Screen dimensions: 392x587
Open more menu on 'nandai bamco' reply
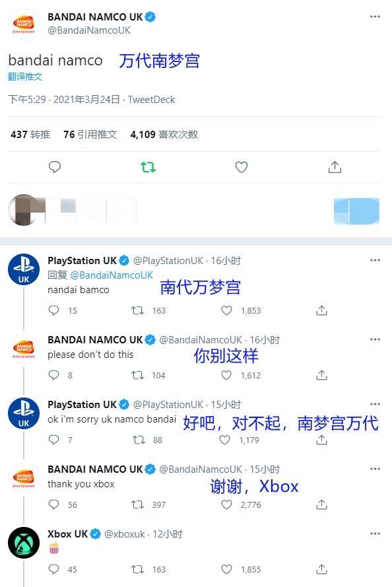(375, 260)
